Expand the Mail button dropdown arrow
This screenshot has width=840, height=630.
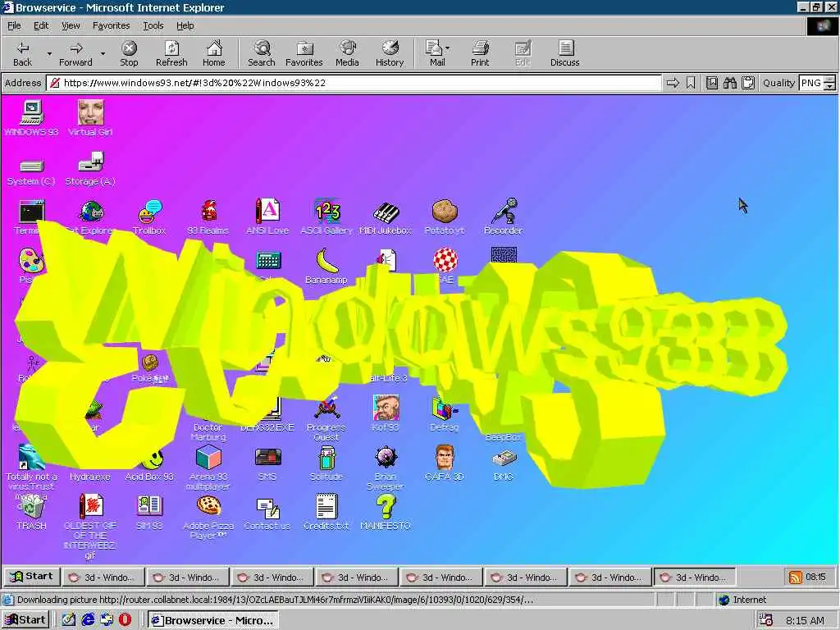tap(447, 48)
